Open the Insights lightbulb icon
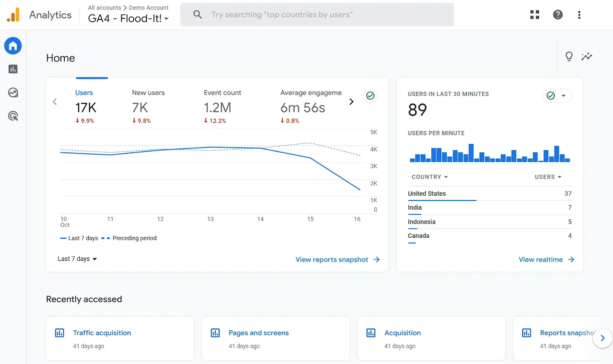Screen dimensions: 613x364 point(569,56)
